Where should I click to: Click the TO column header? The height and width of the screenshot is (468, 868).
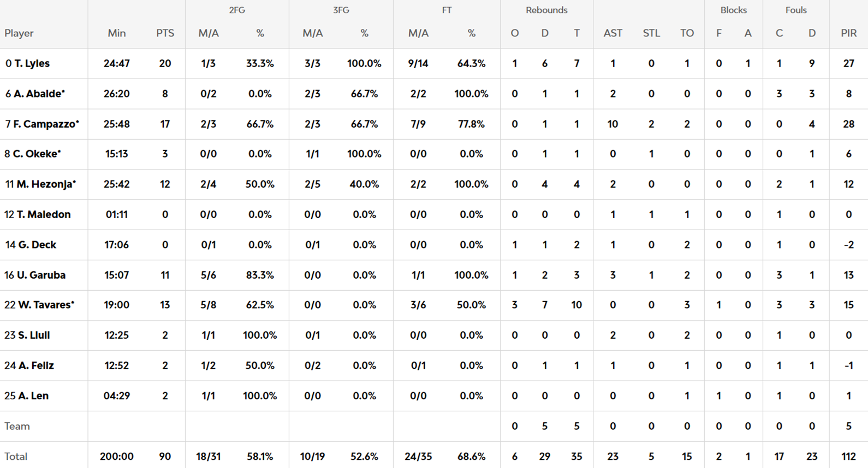point(687,33)
